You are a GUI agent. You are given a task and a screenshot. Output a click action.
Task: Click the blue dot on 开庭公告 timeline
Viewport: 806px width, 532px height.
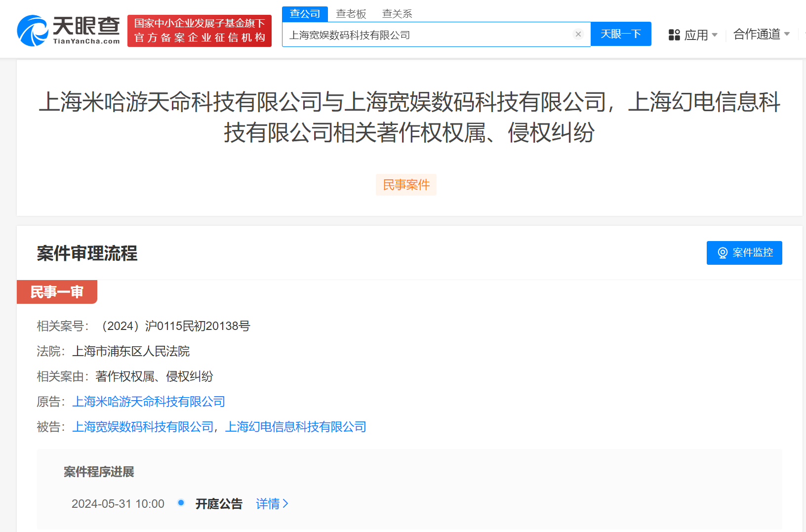pyautogui.click(x=181, y=503)
